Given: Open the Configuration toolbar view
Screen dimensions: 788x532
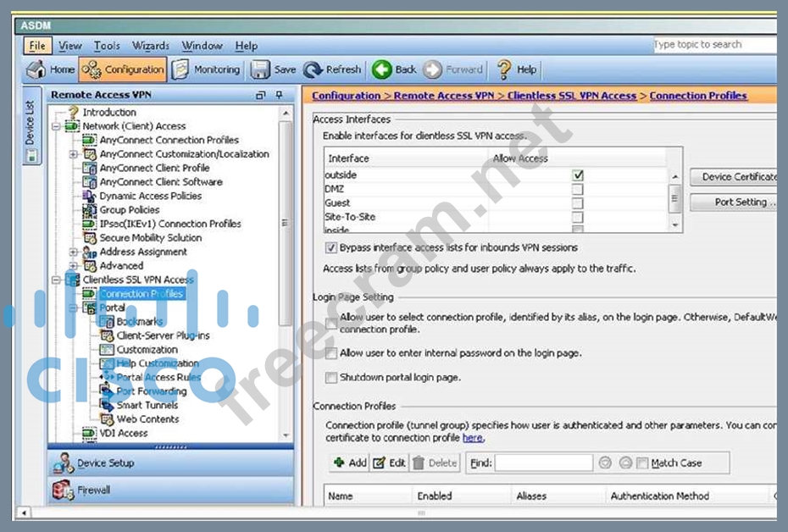Looking at the screenshot, I should 123,69.
